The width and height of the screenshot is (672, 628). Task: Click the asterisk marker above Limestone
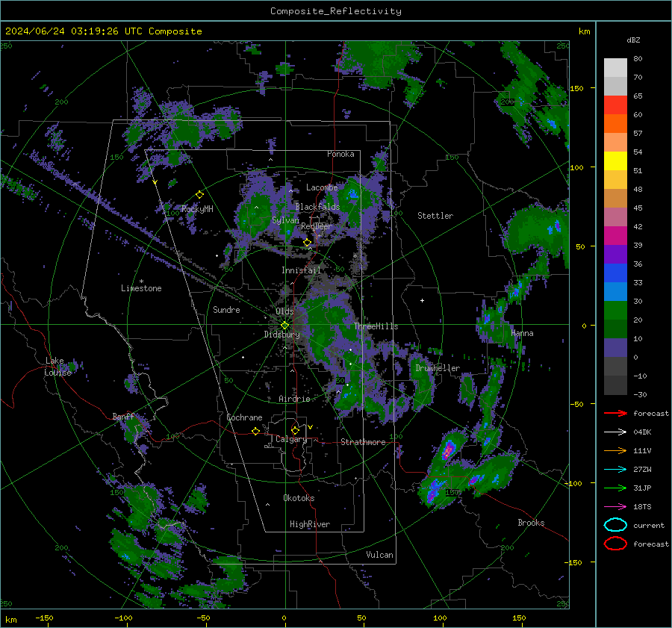click(141, 282)
